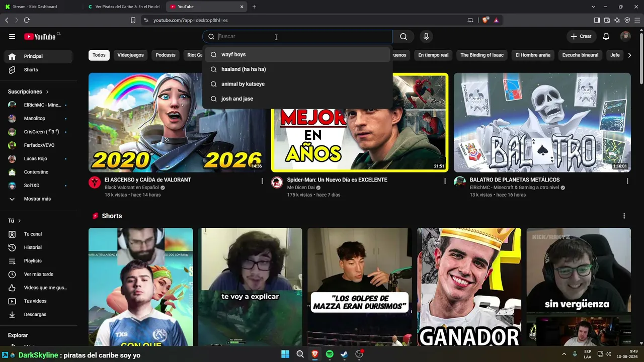Select the Videojuegos filter chip
Viewport: 644px width, 362px height.
point(130,55)
